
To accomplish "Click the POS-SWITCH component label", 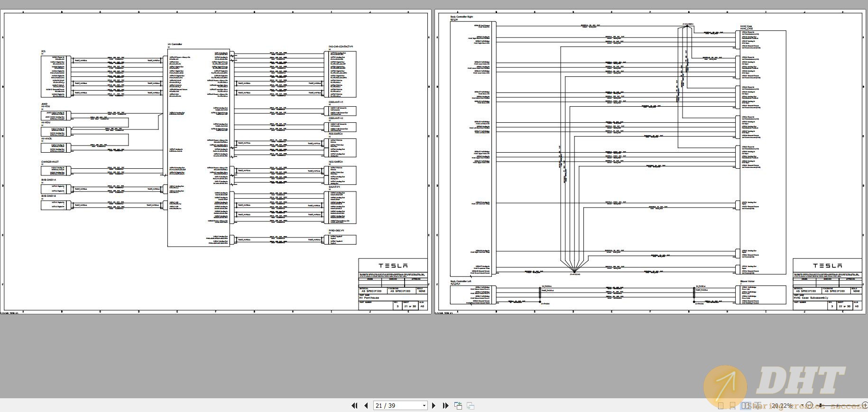I will coord(335,134).
